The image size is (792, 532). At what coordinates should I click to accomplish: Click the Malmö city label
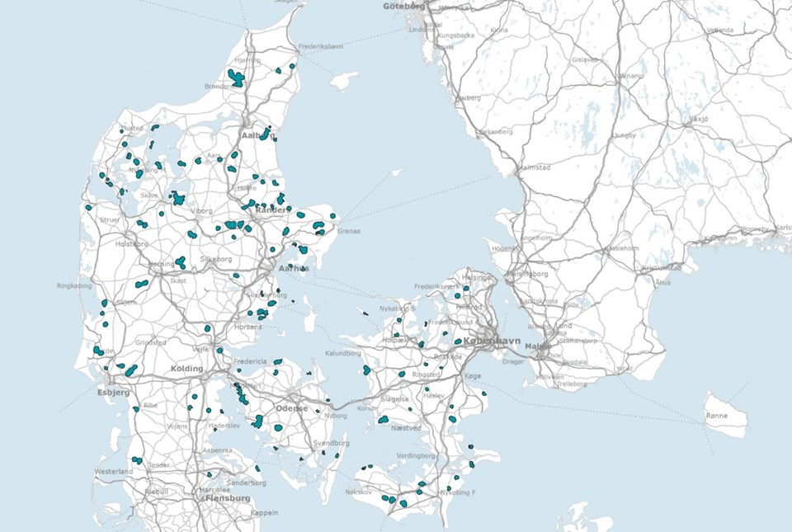click(x=538, y=346)
